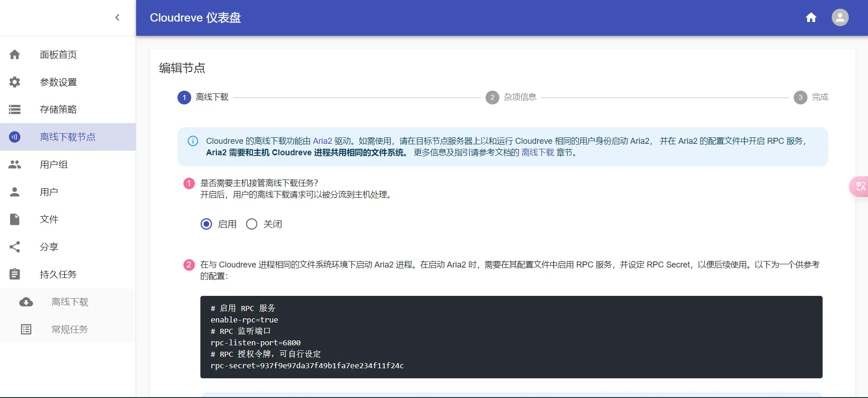This screenshot has height=398, width=868.
Task: Click the 是否需要主机接管离线下载任务 question text
Action: (259, 183)
